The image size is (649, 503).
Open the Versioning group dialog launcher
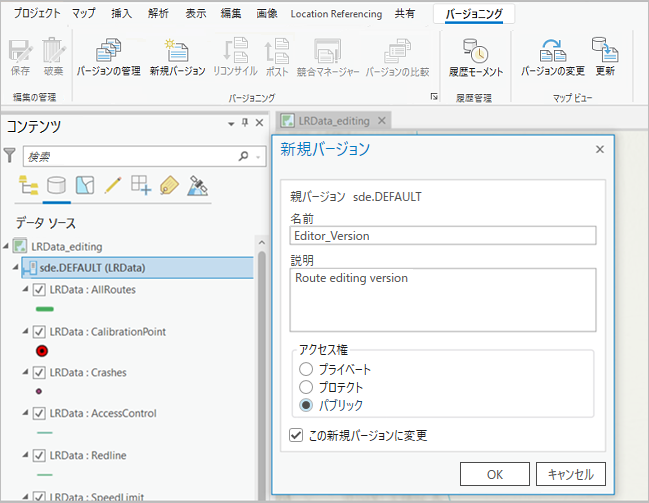[434, 97]
